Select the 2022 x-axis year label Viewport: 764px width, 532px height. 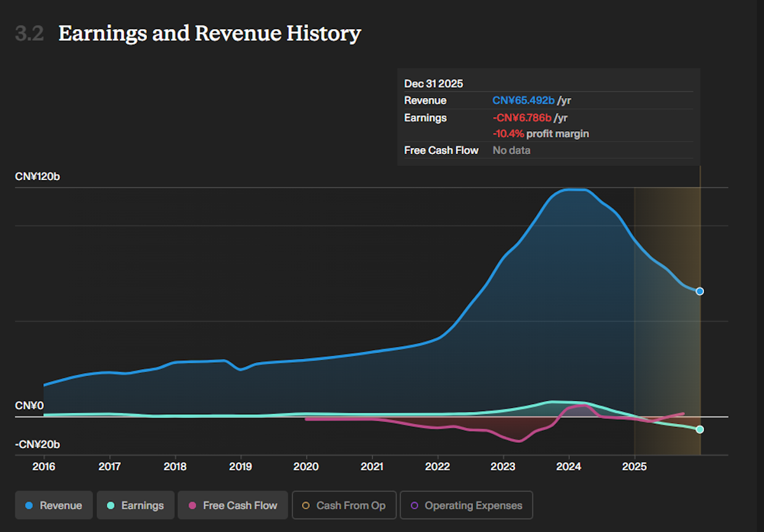(x=437, y=467)
